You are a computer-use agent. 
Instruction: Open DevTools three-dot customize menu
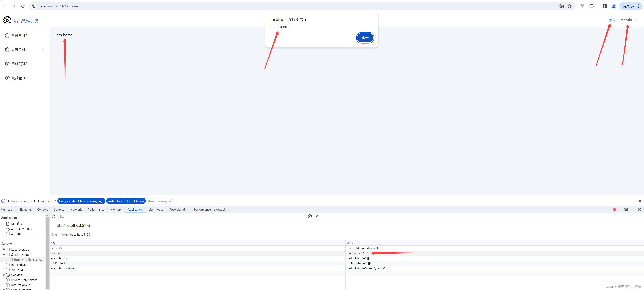(x=633, y=209)
